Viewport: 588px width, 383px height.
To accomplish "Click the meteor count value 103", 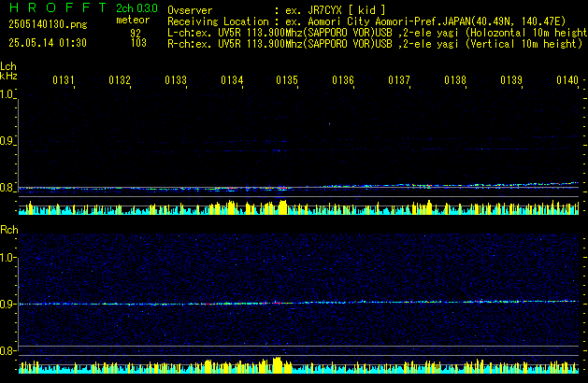I will tap(138, 43).
